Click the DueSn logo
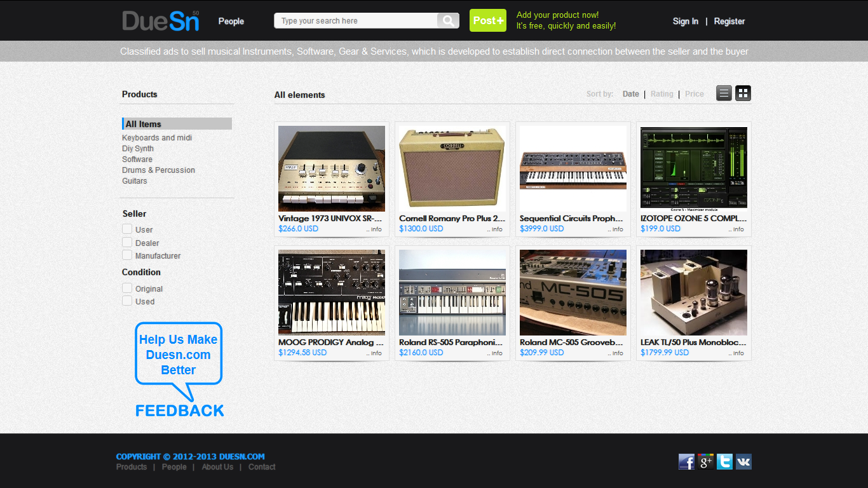868x488 pixels. (161, 20)
